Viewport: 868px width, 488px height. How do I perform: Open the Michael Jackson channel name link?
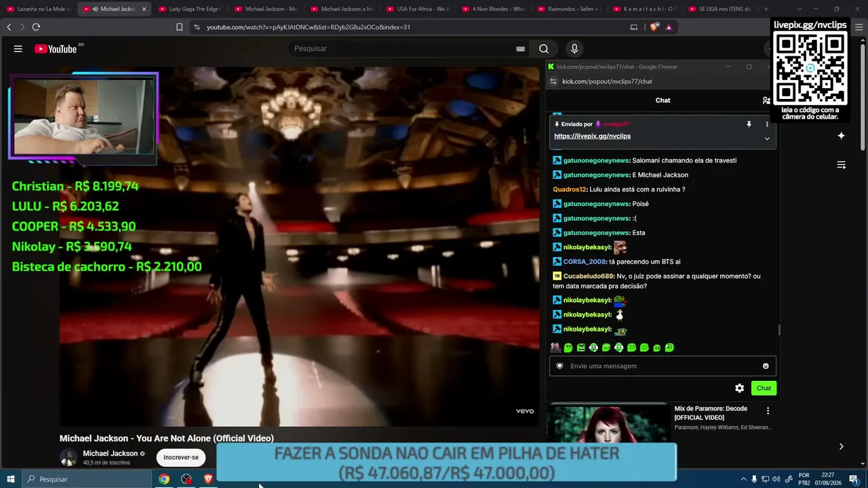click(x=110, y=453)
